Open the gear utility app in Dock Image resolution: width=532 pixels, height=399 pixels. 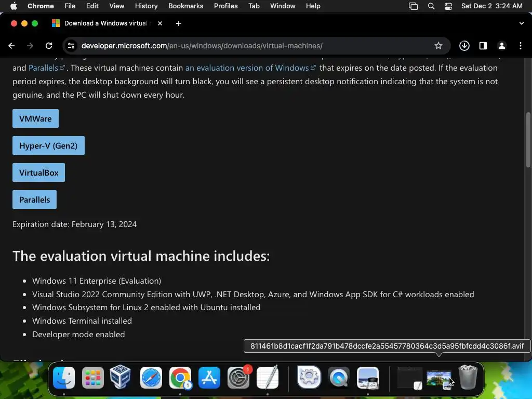pos(309,377)
